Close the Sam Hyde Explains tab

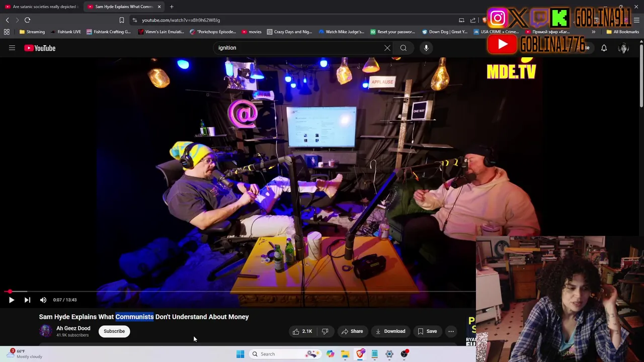tap(159, 7)
